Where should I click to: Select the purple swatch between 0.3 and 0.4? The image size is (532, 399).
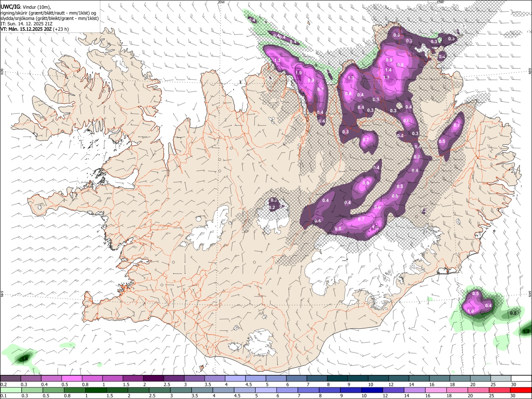(x=31, y=379)
